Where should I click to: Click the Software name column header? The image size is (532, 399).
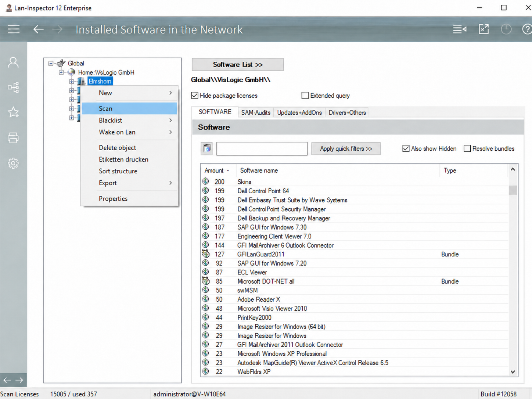click(x=338, y=170)
